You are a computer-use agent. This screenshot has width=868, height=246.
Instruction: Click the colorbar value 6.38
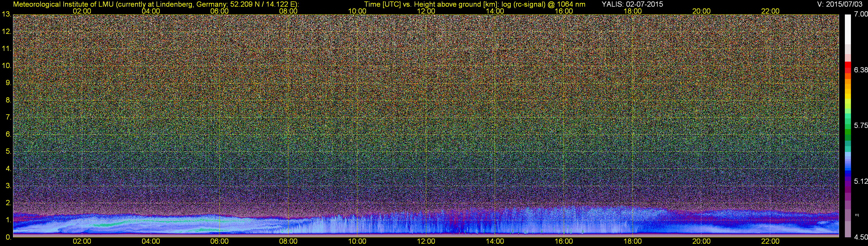point(860,70)
